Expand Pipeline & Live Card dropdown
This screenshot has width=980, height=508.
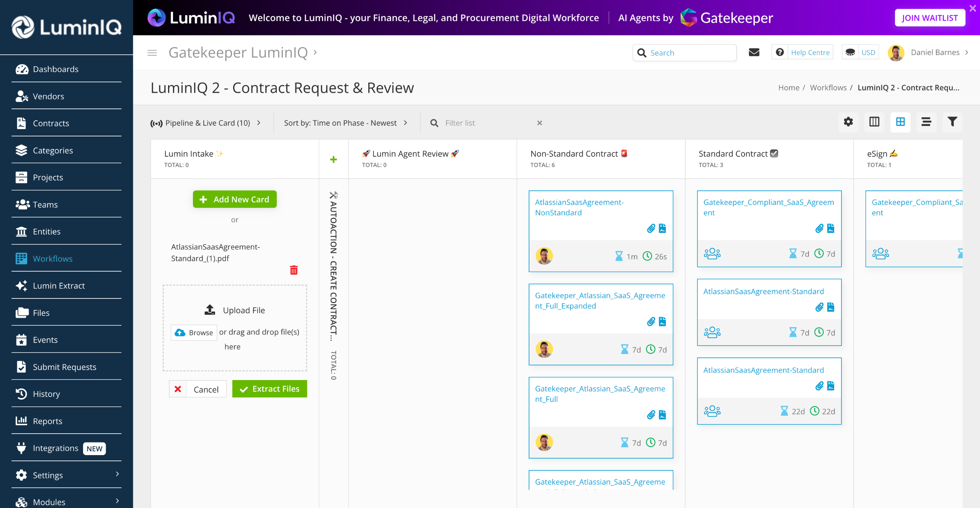206,123
